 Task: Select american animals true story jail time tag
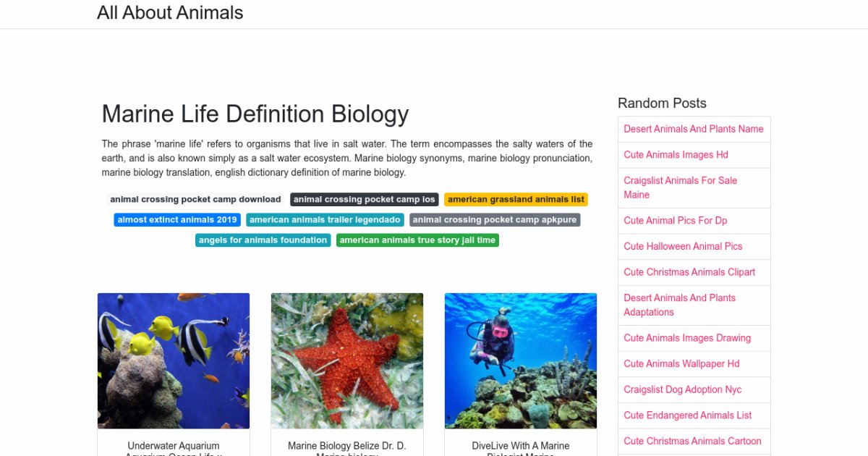tap(417, 240)
